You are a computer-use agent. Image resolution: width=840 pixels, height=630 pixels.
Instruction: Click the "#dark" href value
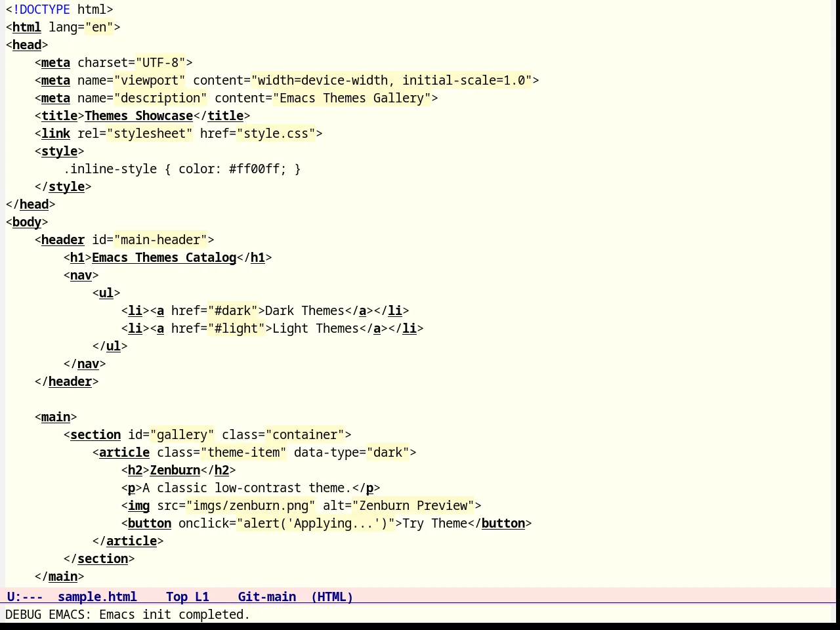pyautogui.click(x=232, y=310)
